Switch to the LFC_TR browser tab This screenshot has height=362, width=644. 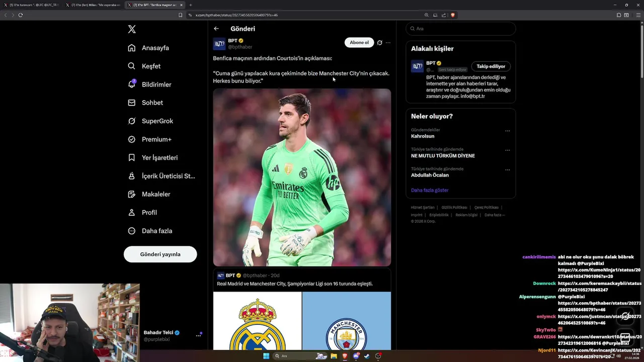31,5
